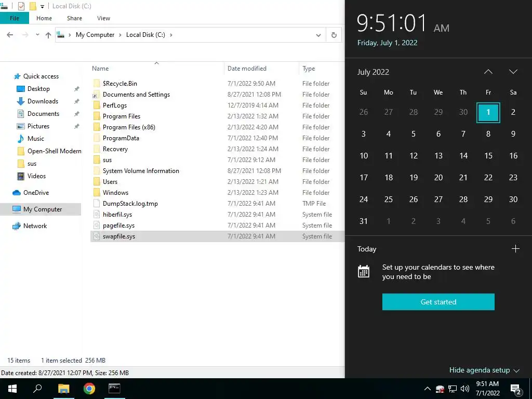Select July 15 in the calendar
Viewport: 532px width, 399px height.
488,156
